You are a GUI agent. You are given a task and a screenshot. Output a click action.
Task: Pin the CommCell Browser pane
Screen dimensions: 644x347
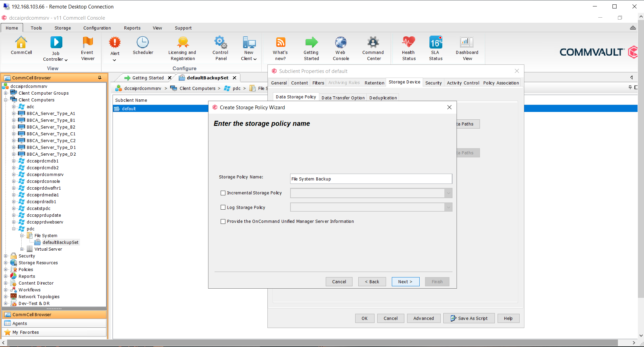(x=100, y=78)
